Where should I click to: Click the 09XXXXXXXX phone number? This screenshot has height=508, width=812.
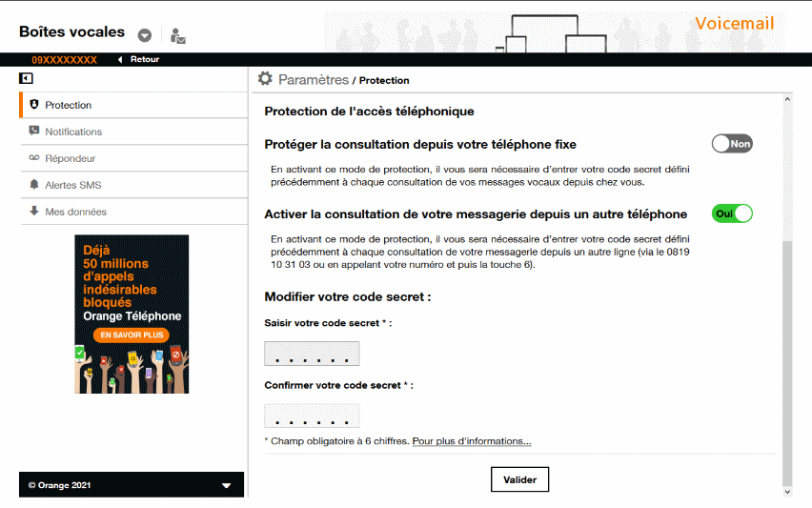click(x=64, y=60)
